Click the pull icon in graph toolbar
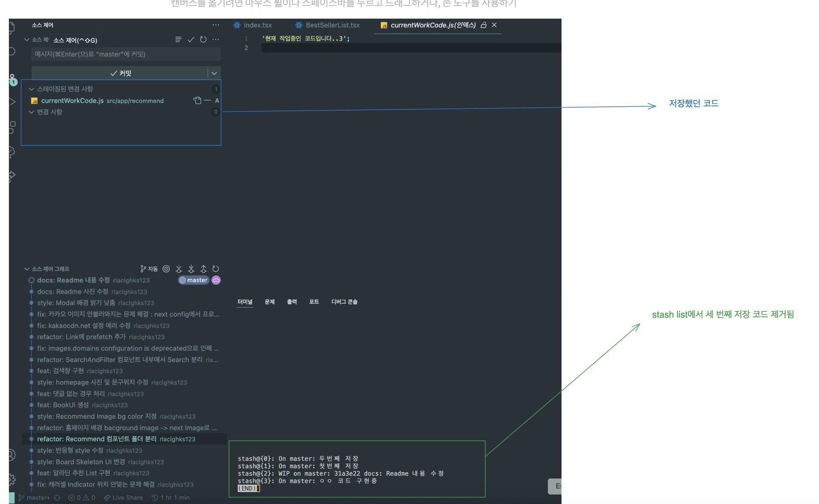This screenshot has height=504, width=819. pos(191,269)
